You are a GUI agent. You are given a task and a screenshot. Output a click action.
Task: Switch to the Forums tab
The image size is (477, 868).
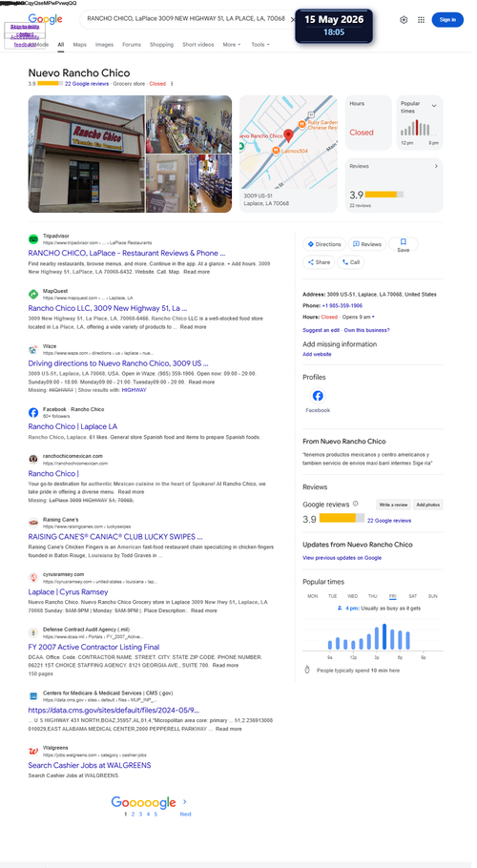[132, 44]
